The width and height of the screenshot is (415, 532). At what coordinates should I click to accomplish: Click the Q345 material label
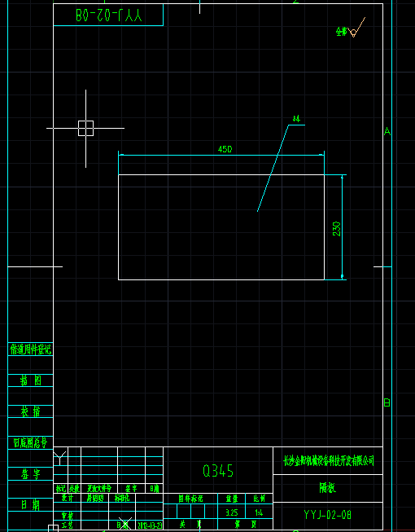tap(218, 471)
